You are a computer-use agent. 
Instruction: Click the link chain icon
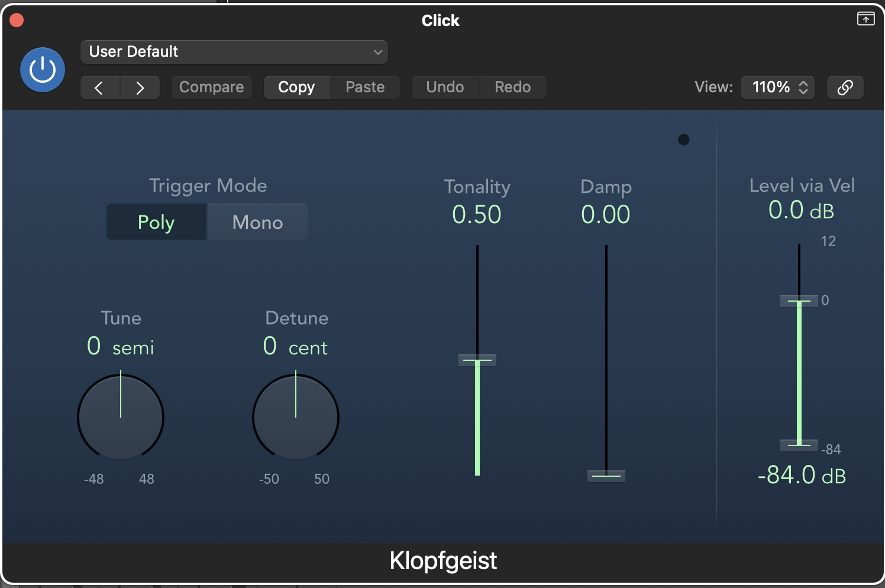(x=845, y=88)
